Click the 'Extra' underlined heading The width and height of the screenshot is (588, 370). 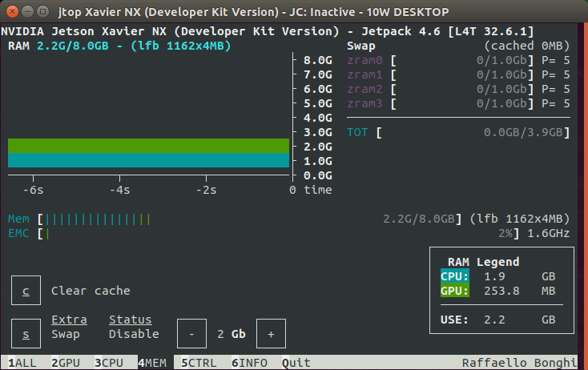pyautogui.click(x=69, y=320)
